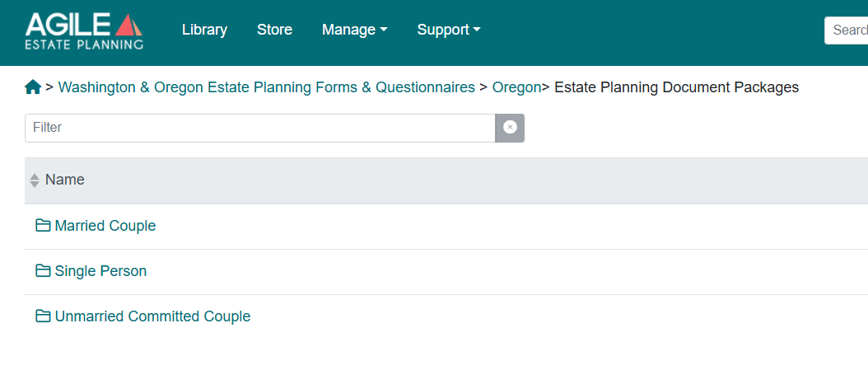868x384 pixels.
Task: Go to home via breadcrumb house icon
Action: point(33,87)
